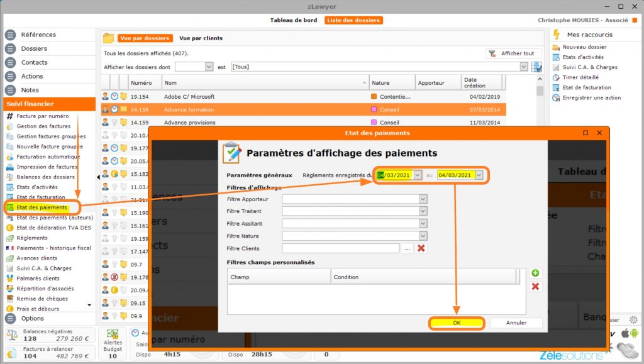This screenshot has height=364, width=644.
Task: Expand the Filtre Nature dropdown
Action: (x=423, y=236)
